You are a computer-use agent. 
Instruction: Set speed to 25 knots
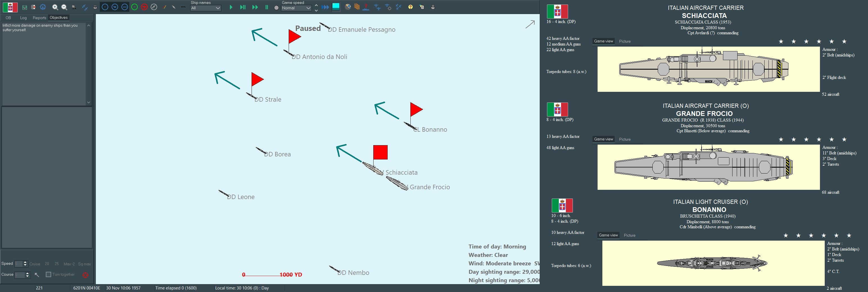click(56, 264)
